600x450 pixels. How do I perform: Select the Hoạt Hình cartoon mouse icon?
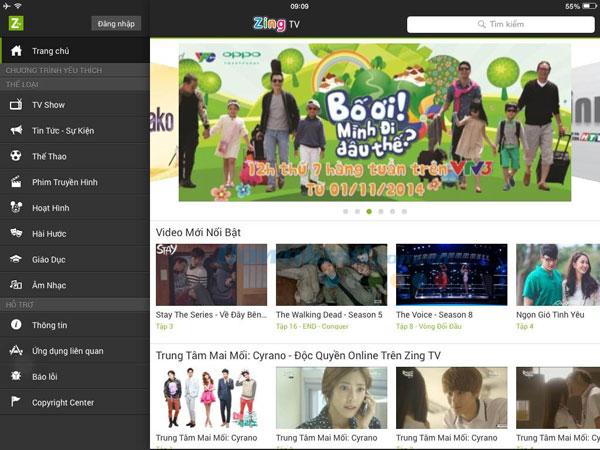[x=16, y=208]
